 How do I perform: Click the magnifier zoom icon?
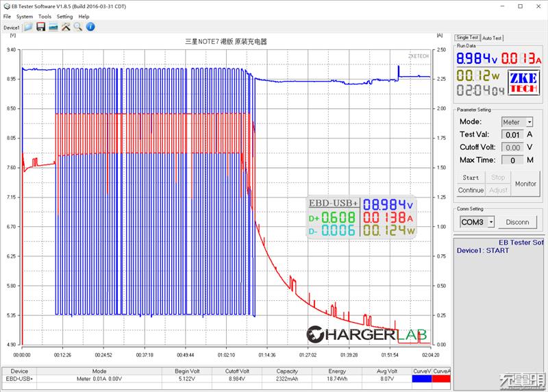tap(78, 27)
